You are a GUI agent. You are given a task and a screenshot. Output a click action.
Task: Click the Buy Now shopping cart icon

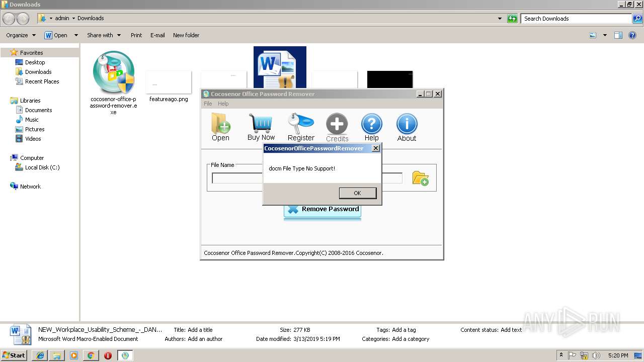pos(261,127)
